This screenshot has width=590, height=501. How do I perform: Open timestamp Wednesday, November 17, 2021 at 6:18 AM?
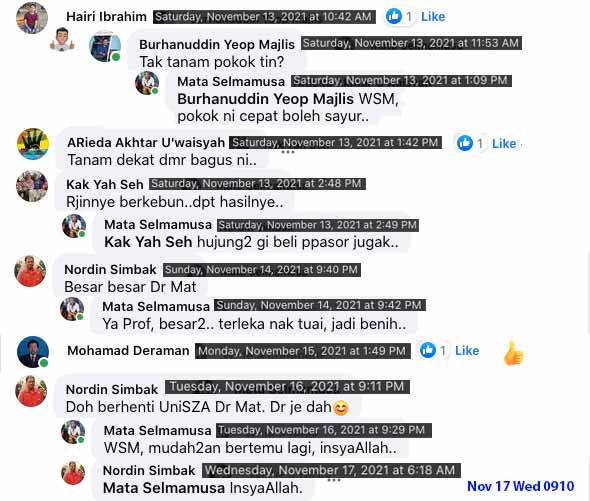331,470
